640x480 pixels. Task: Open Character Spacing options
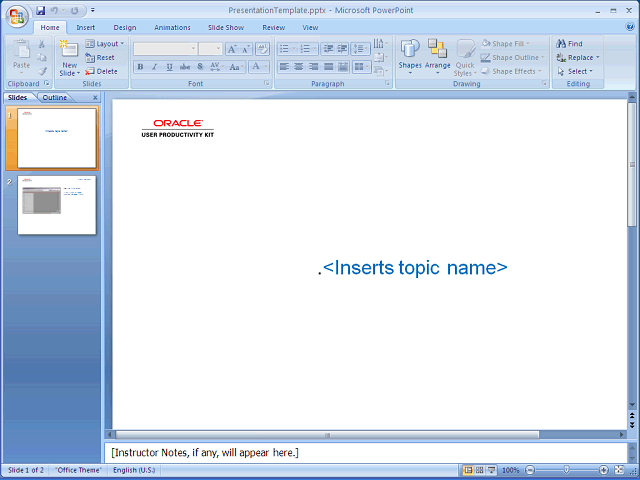pos(216,67)
